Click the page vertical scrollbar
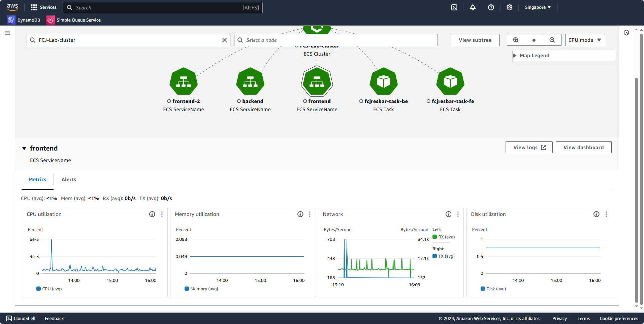The image size is (644, 324). (x=636, y=190)
